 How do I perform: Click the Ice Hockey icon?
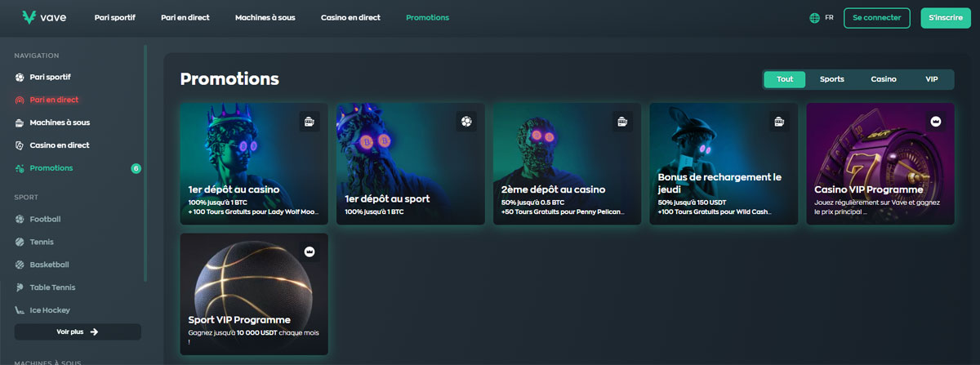pyautogui.click(x=20, y=310)
